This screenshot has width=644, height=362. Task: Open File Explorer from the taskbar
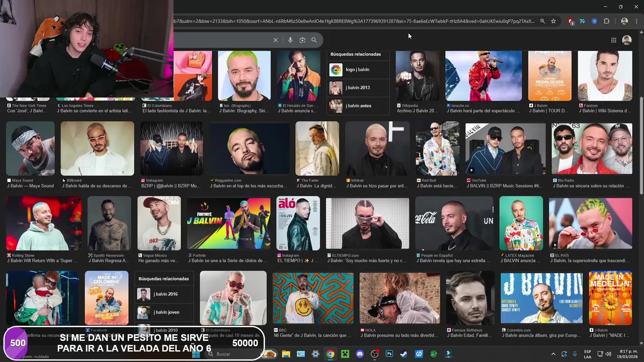point(286,354)
